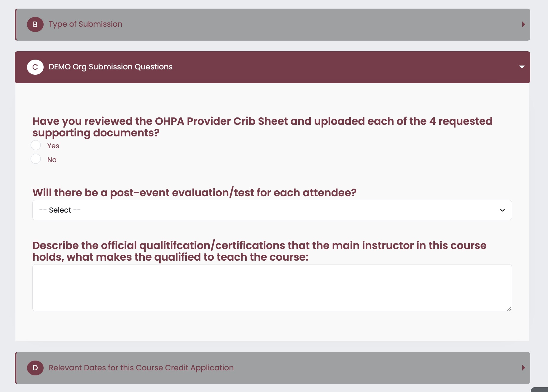Click the right arrow on Relevant Dates section
The width and height of the screenshot is (548, 392).
523,368
